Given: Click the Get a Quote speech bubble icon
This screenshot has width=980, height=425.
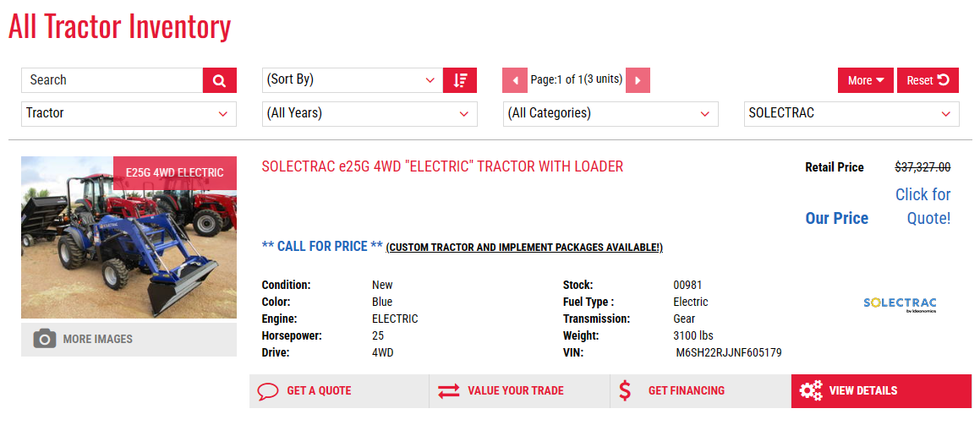Looking at the screenshot, I should click(268, 391).
